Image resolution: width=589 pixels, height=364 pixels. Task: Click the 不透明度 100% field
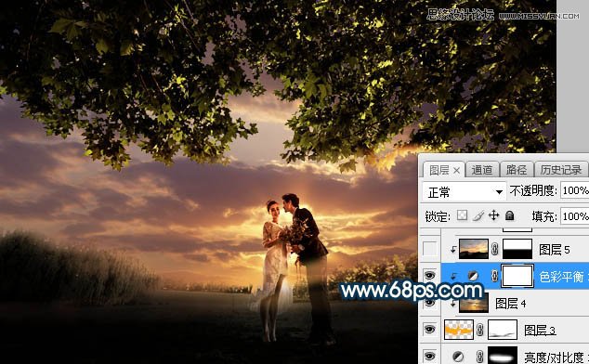pyautogui.click(x=575, y=190)
